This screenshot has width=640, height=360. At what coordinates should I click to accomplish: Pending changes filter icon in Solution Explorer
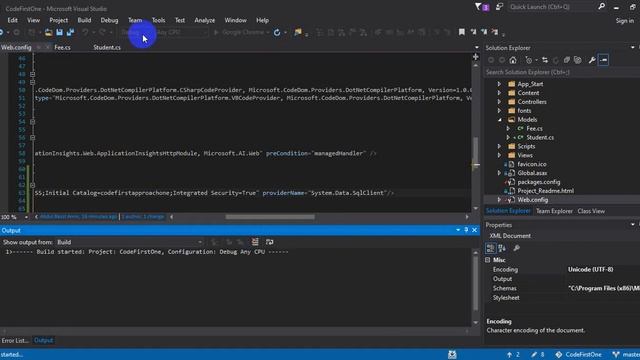(529, 60)
